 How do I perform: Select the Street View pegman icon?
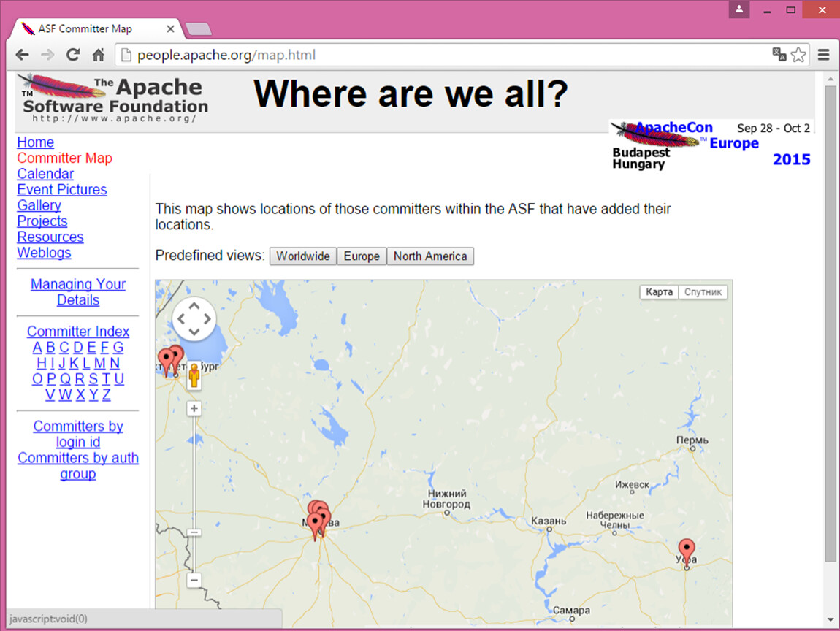[194, 378]
